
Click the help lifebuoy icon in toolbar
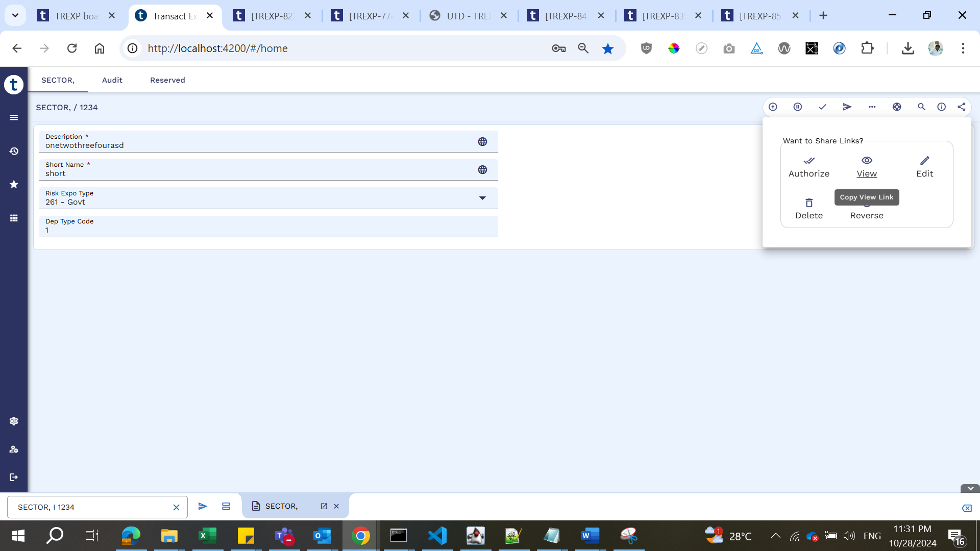[897, 107]
